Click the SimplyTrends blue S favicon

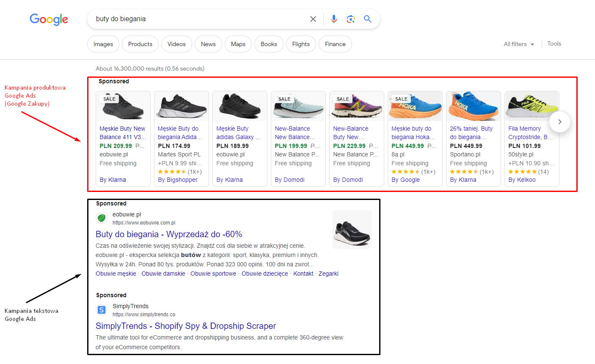[102, 310]
